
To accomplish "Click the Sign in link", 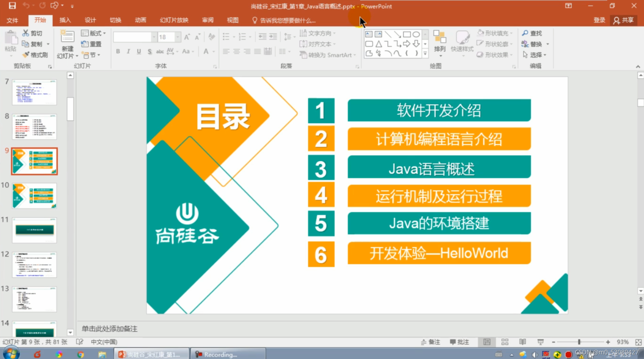I will (x=599, y=20).
